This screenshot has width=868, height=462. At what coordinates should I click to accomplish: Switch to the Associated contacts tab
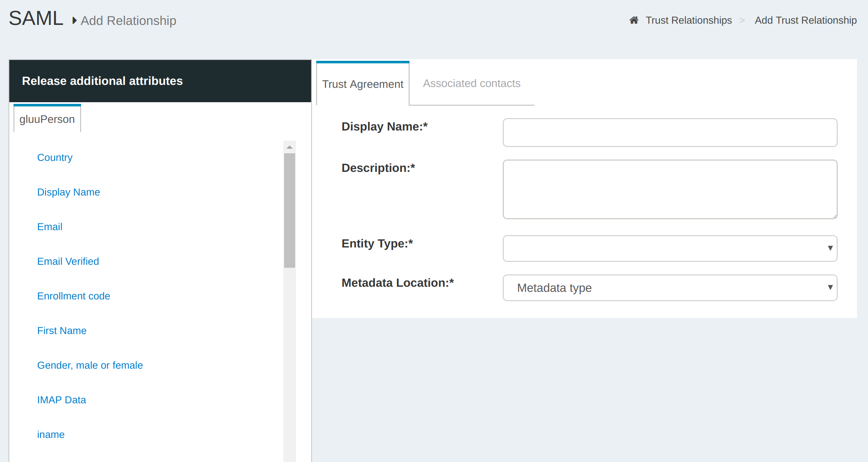click(472, 84)
